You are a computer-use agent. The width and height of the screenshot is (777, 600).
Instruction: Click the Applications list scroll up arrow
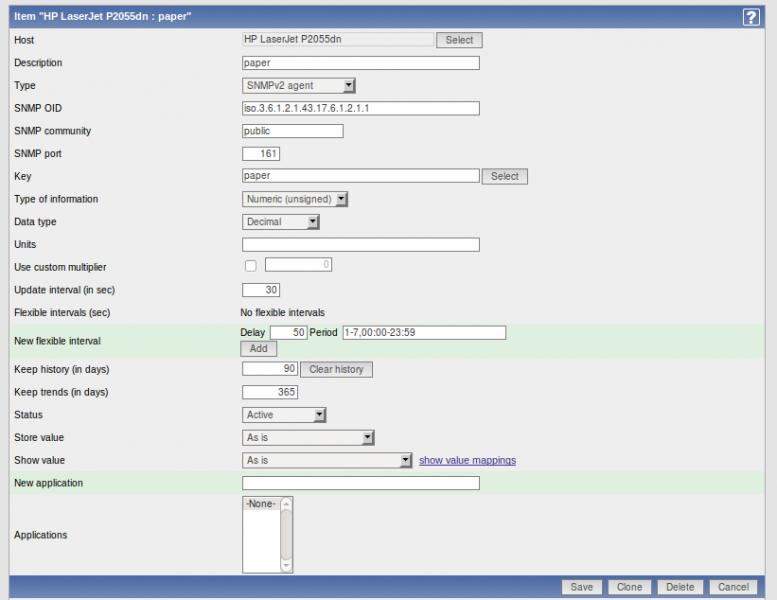(286, 504)
